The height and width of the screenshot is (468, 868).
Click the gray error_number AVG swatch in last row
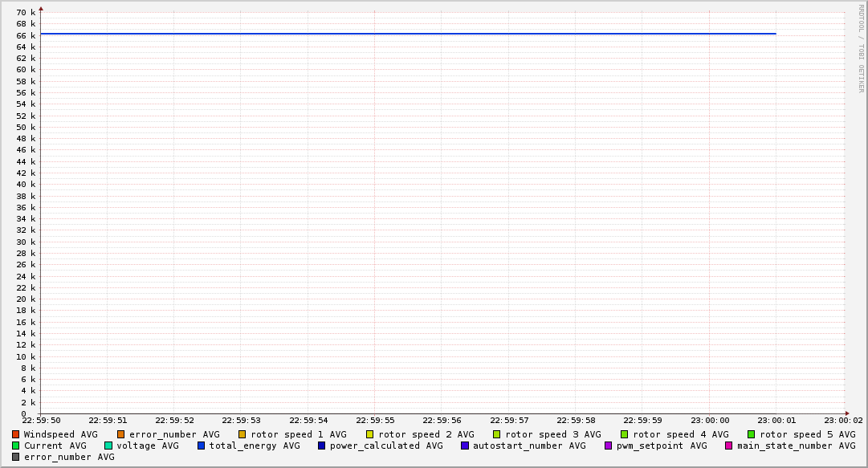pos(15,457)
